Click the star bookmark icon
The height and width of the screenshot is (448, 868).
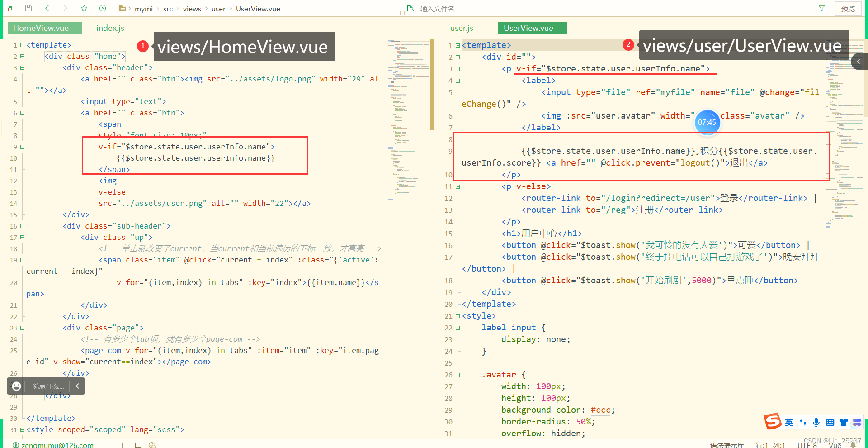(84, 8)
